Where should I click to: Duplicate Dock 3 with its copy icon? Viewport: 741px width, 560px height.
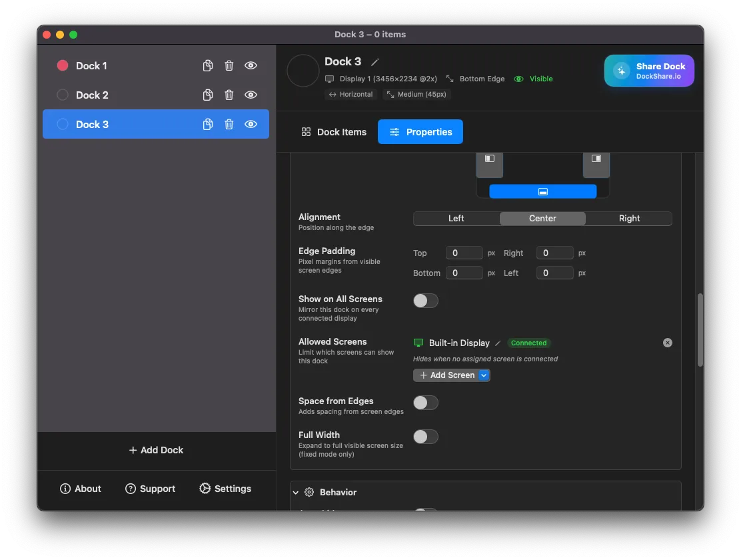[x=207, y=124]
